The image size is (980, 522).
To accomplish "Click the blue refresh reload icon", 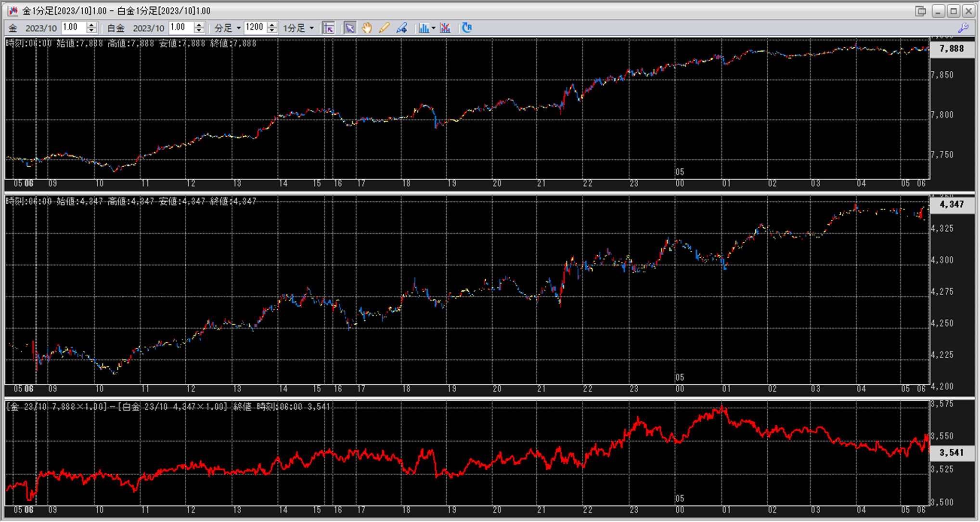I will pos(466,28).
